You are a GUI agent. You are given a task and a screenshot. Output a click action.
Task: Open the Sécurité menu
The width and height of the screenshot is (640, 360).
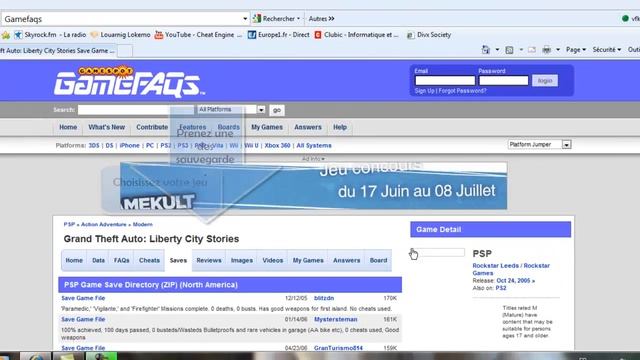pyautogui.click(x=607, y=49)
